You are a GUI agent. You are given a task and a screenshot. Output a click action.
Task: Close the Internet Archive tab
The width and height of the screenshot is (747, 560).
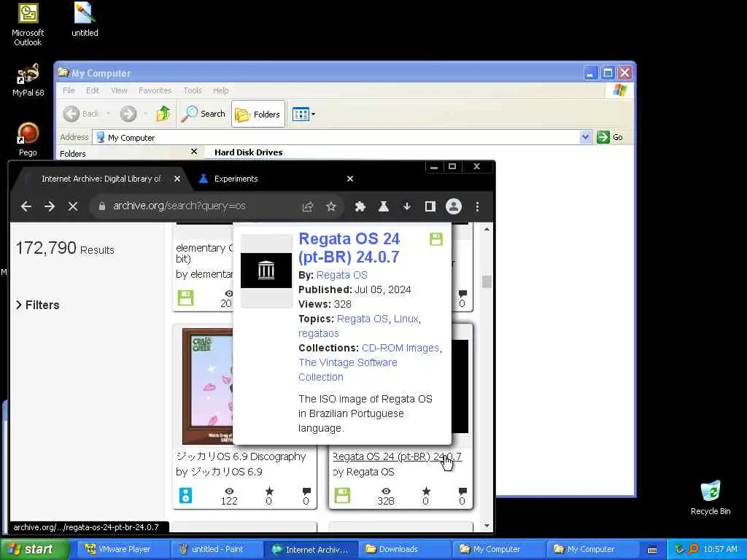pos(177,179)
